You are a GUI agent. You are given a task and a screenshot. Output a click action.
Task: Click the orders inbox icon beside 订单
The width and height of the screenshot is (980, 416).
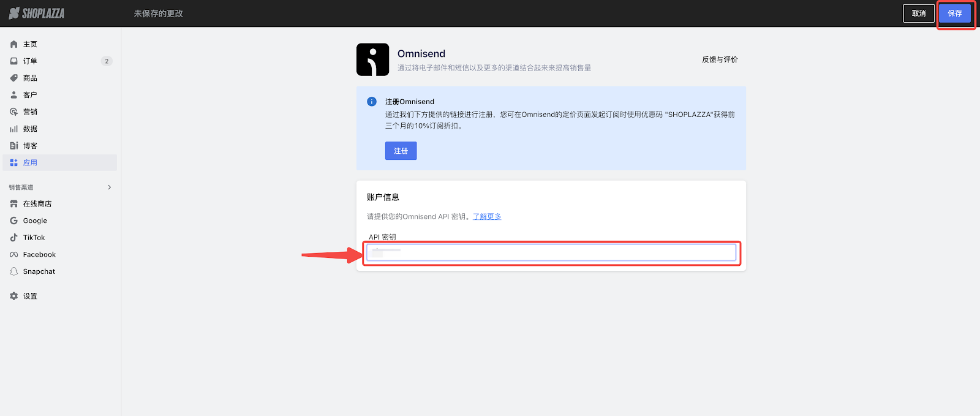pyautogui.click(x=14, y=61)
